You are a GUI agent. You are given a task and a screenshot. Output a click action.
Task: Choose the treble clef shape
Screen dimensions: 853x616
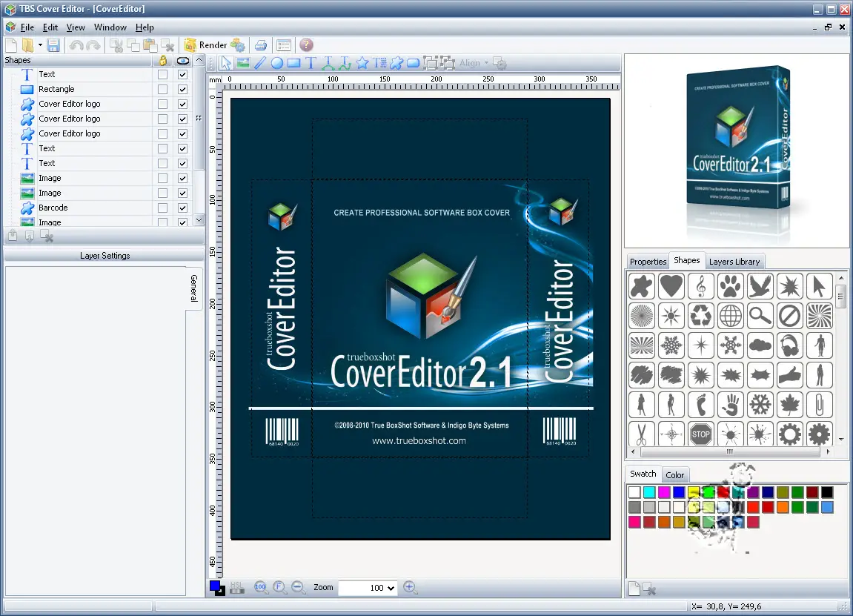[x=700, y=285]
